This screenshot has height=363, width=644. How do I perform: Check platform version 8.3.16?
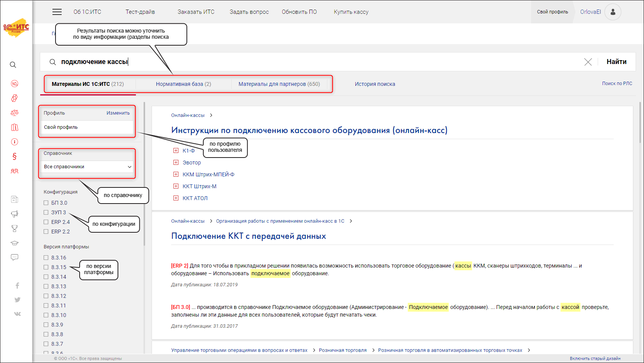(46, 258)
